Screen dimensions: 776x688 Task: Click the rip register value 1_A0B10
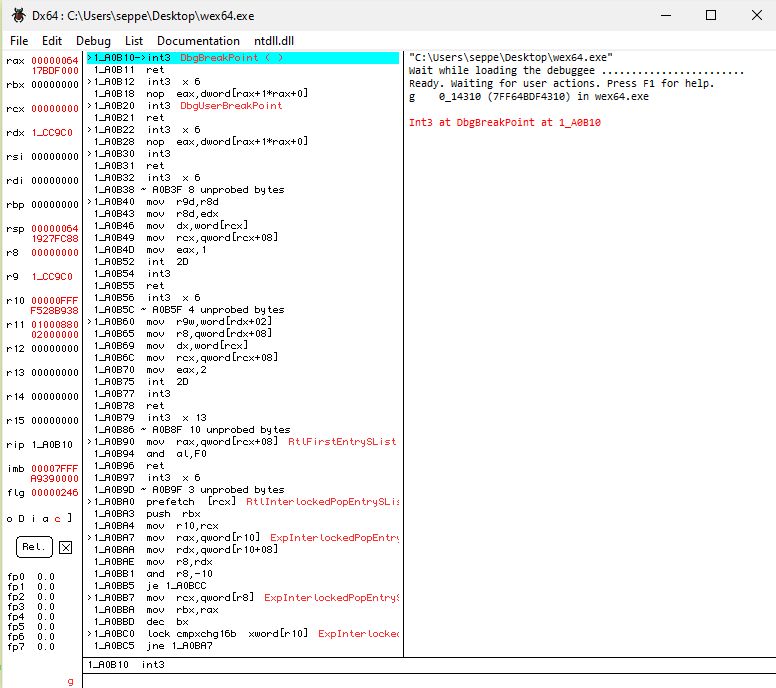[52, 444]
